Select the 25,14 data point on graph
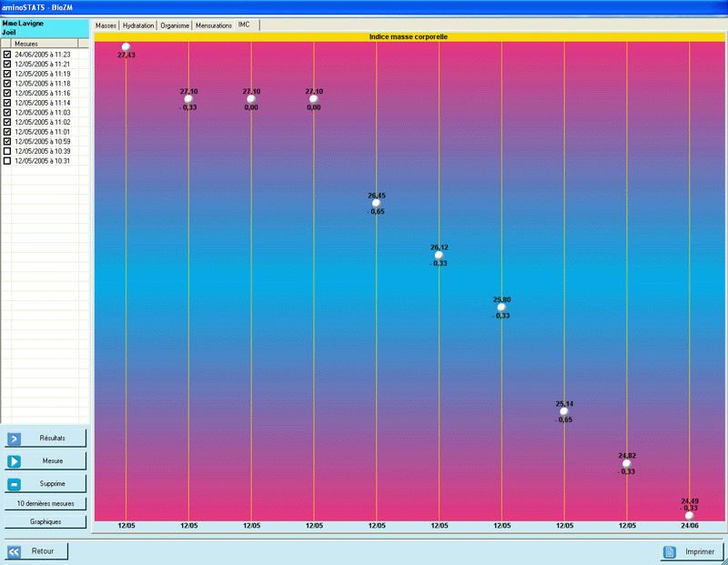728x565 pixels. click(x=564, y=411)
